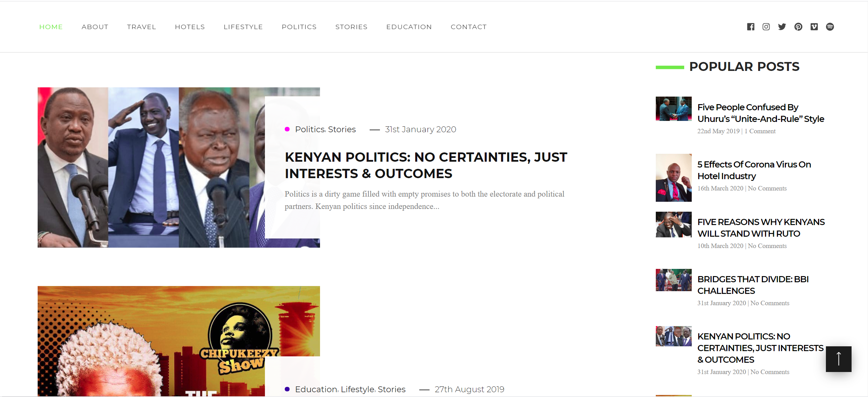Select the Hotels menu item
This screenshot has width=868, height=397.
pos(190,27)
